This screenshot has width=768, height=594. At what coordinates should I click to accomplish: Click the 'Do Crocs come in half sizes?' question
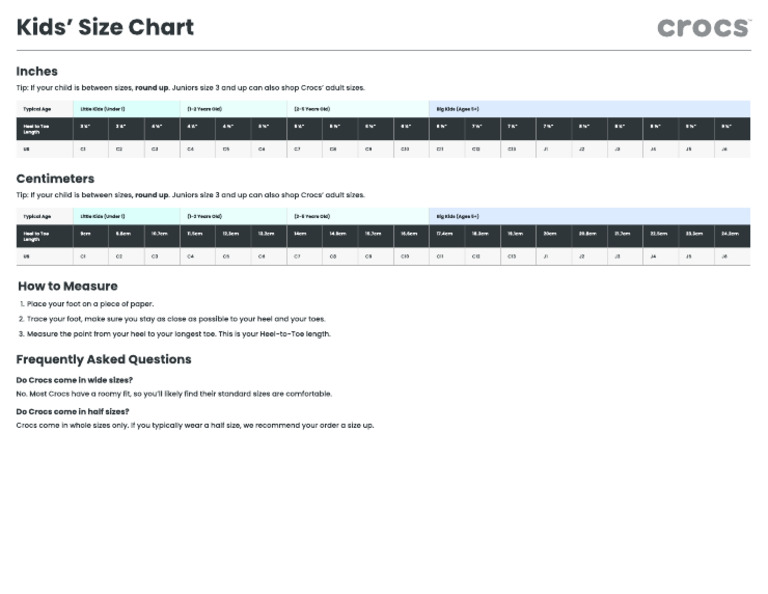(72, 411)
